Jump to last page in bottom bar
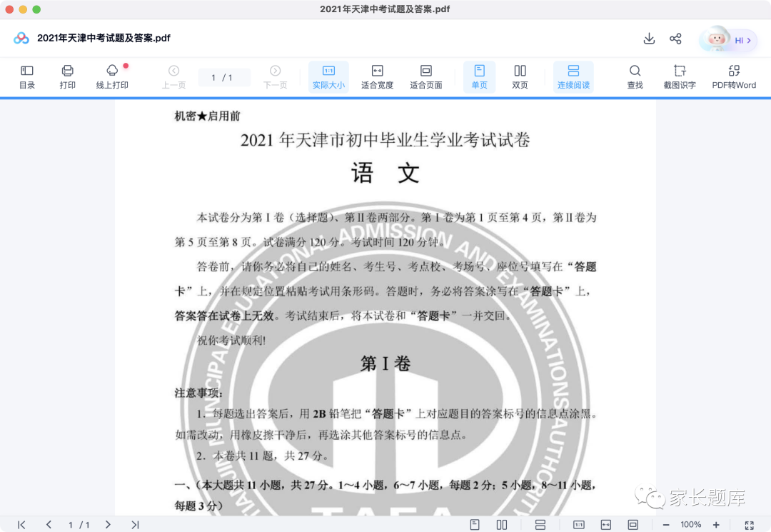The width and height of the screenshot is (771, 532). coord(135,525)
